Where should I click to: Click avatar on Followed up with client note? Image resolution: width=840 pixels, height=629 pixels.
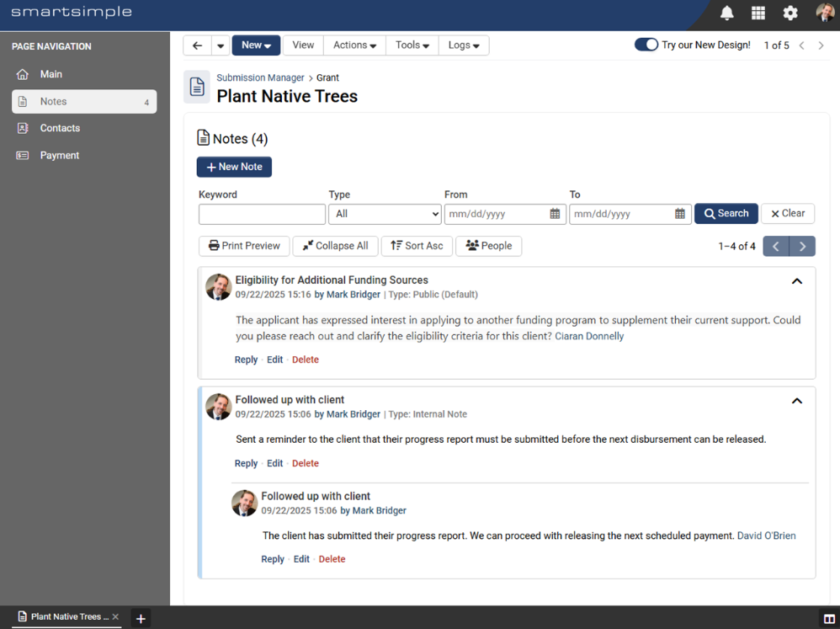click(219, 407)
